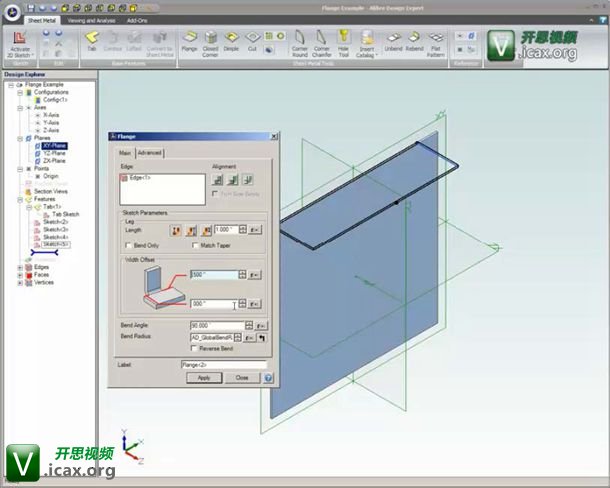Select the Dimple tool
610x488 pixels.
point(231,41)
